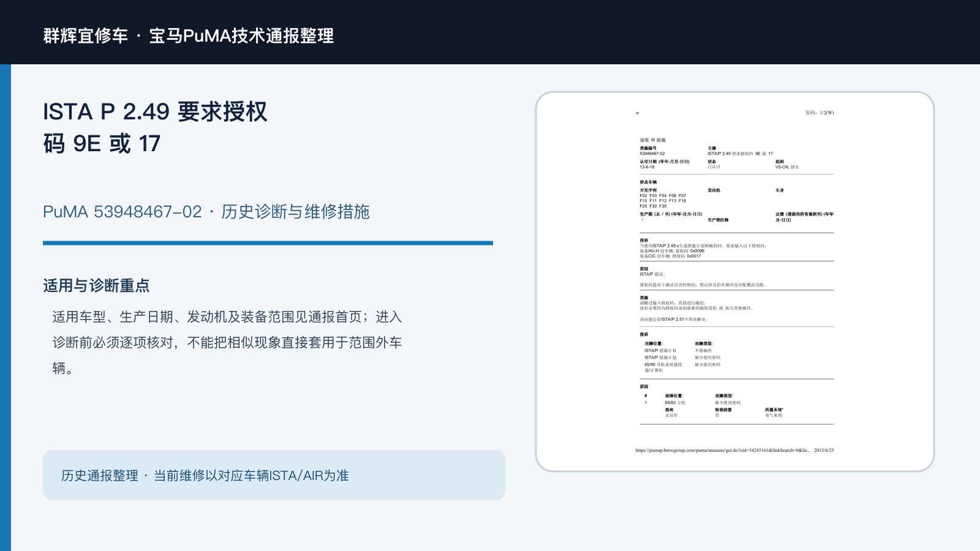Click the line with authorization code 0x009E
The height and width of the screenshot is (551, 980).
point(672,251)
